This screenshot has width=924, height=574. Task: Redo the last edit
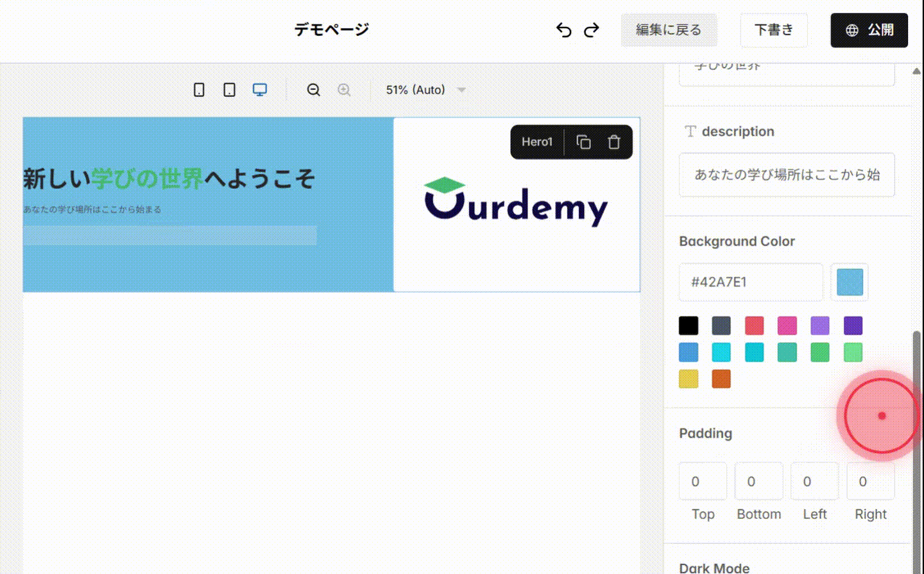(592, 30)
